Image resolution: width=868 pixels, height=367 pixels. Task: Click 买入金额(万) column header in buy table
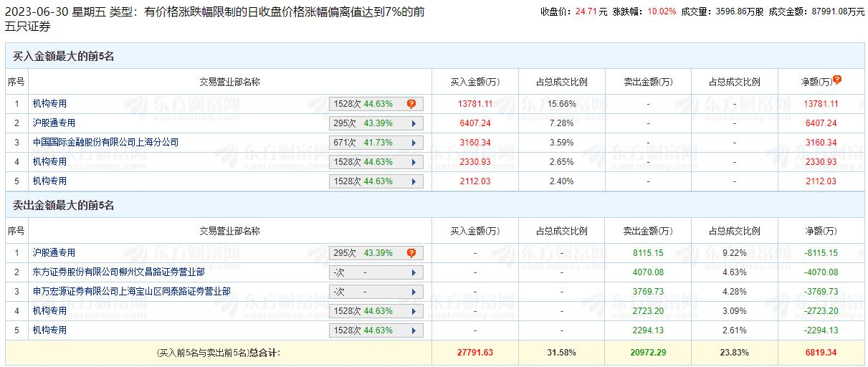pyautogui.click(x=474, y=82)
